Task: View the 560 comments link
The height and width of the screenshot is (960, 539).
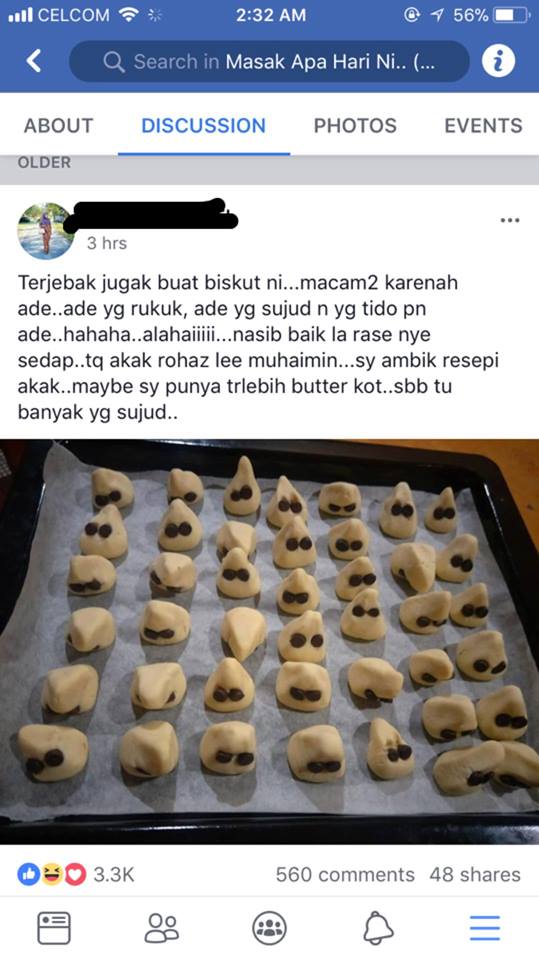Action: [x=345, y=874]
